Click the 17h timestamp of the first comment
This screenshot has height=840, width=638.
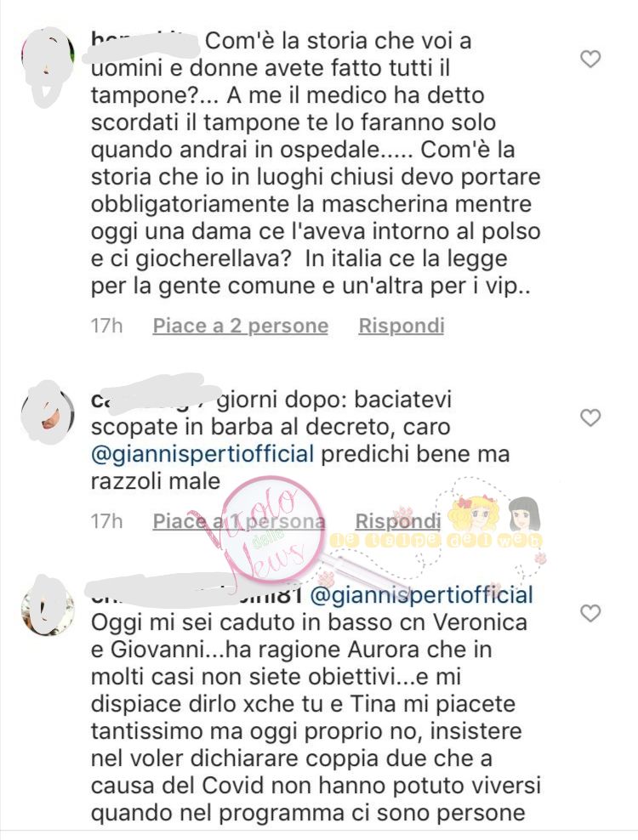106,326
